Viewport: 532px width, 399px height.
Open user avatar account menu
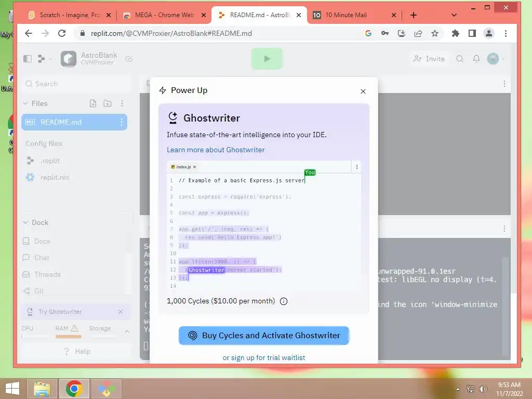click(496, 59)
